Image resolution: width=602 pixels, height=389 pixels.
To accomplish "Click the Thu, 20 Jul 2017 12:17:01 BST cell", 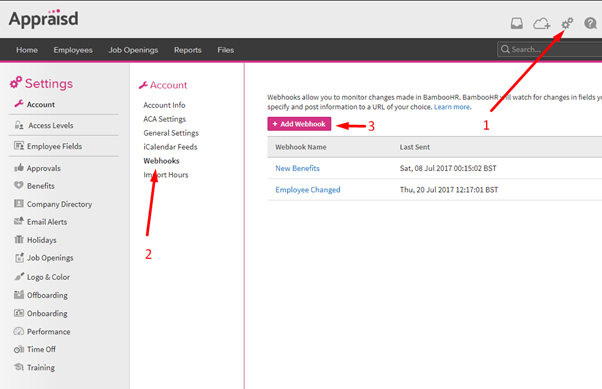I will click(449, 190).
